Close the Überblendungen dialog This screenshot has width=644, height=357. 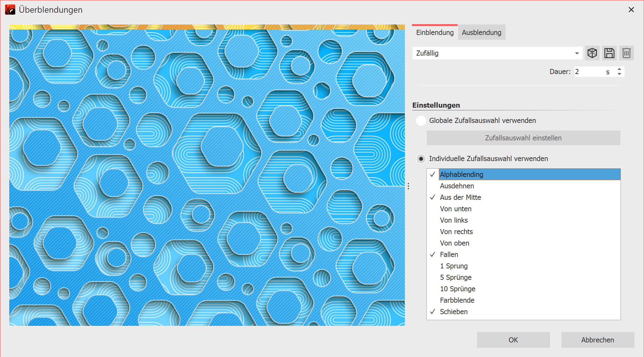(x=631, y=10)
